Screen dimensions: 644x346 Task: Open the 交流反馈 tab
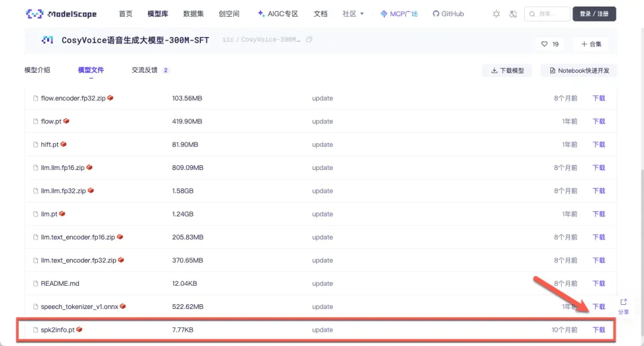[145, 70]
